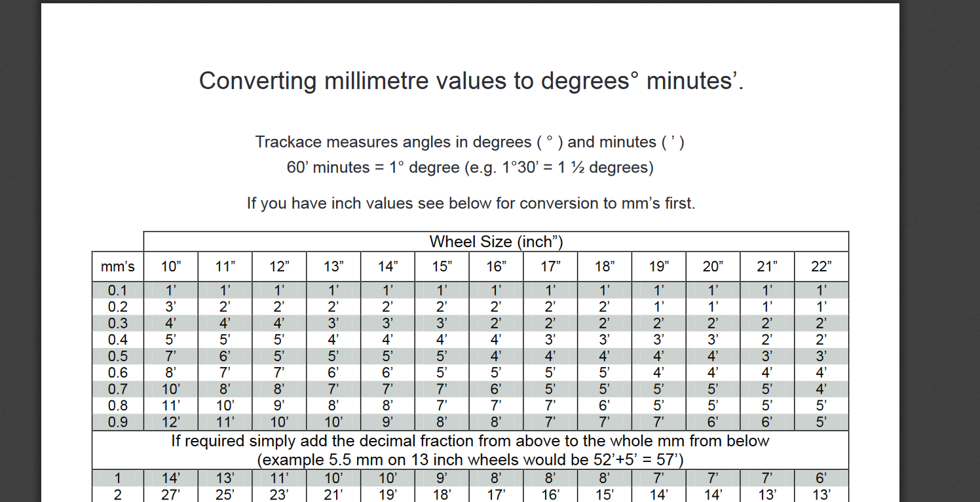Click the 0.1 mm row label
The width and height of the screenshot is (980, 502).
point(118,290)
